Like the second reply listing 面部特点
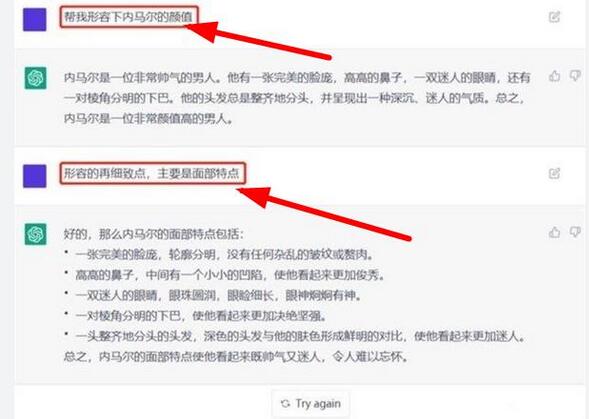The image size is (589, 419). click(554, 232)
